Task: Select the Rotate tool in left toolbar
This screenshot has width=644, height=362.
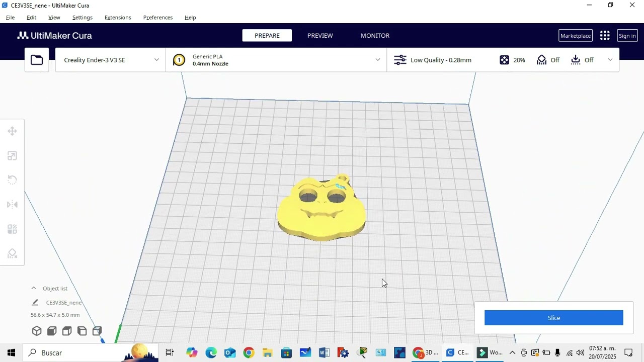Action: 12,180
